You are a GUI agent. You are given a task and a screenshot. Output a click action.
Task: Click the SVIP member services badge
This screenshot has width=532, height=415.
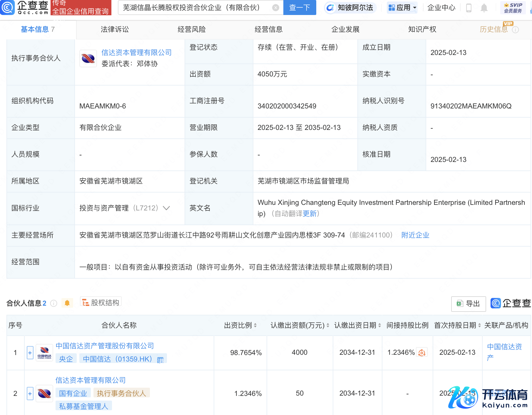pyautogui.click(x=513, y=8)
